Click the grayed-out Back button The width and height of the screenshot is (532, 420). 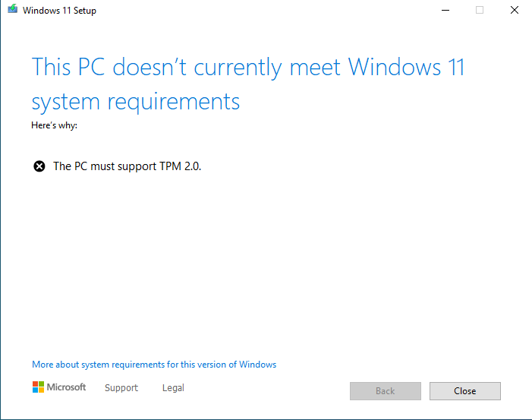click(x=386, y=391)
